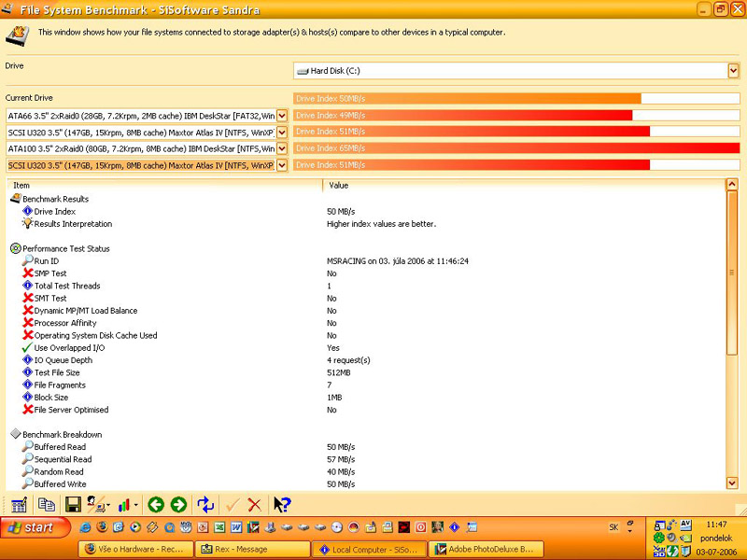747x560 pixels.
Task: Launch Windows Media Player from Quick Launch
Action: tap(135, 527)
